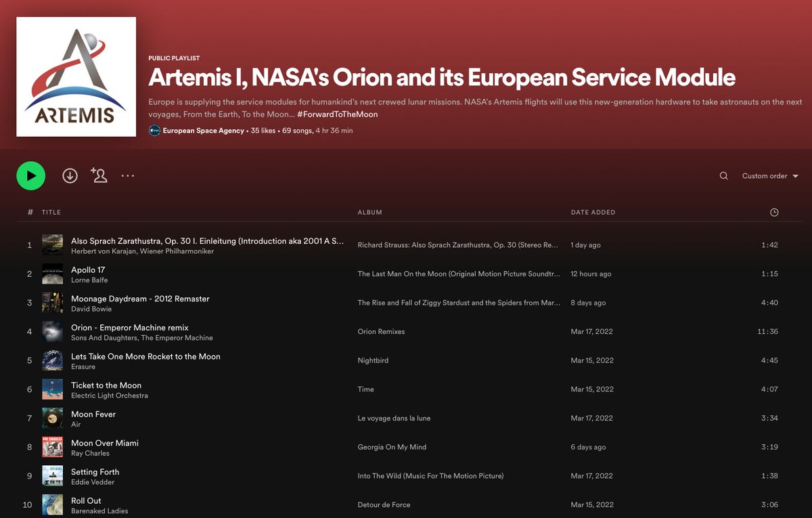The image size is (812, 518).
Task: Open Georgia On My Mind album
Action: [392, 447]
